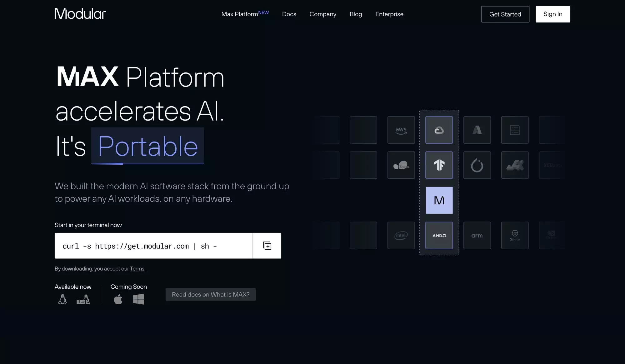Click the Google Cloud tile
625x364 pixels.
439,130
